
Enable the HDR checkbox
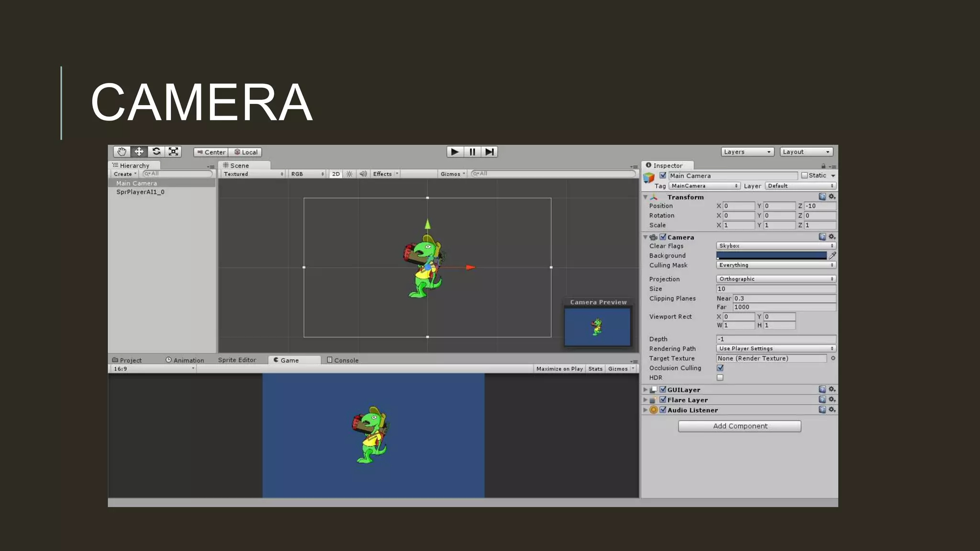point(720,378)
